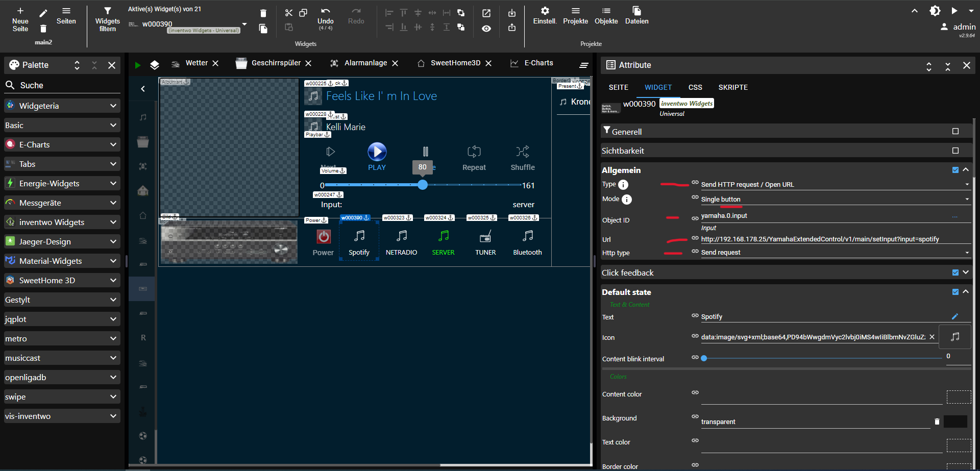Click the cut scissors icon

289,13
